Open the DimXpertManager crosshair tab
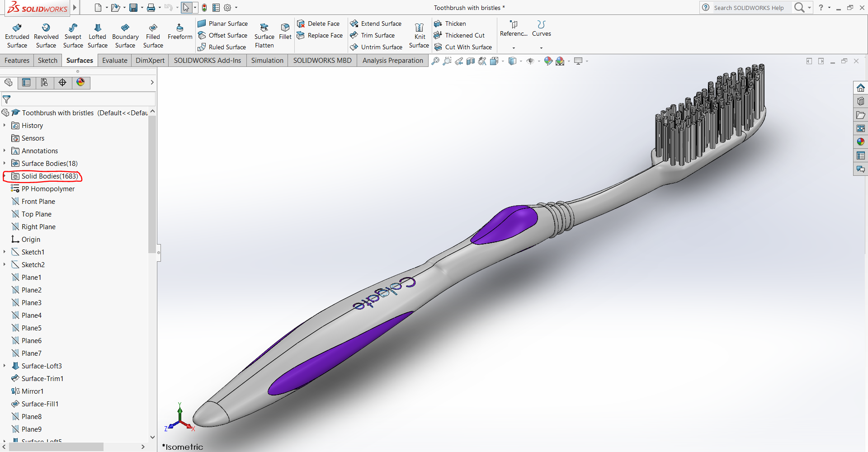Image resolution: width=868 pixels, height=452 pixels. (62, 82)
